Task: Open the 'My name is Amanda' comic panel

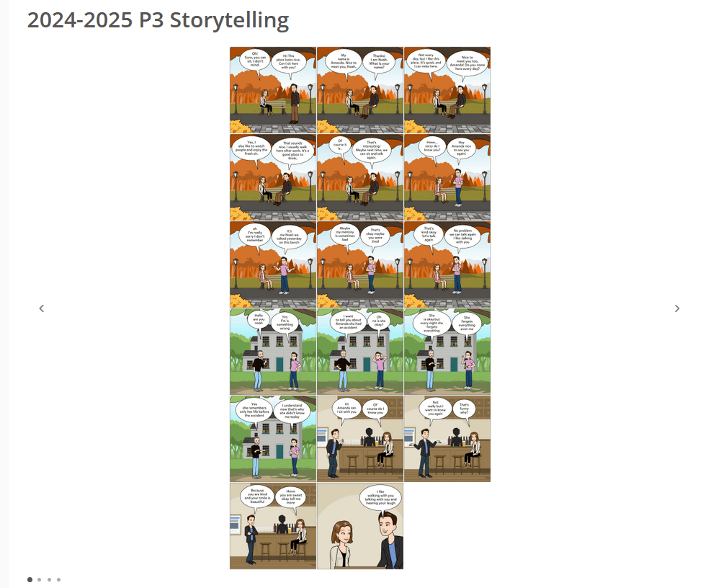Action: pos(360,90)
